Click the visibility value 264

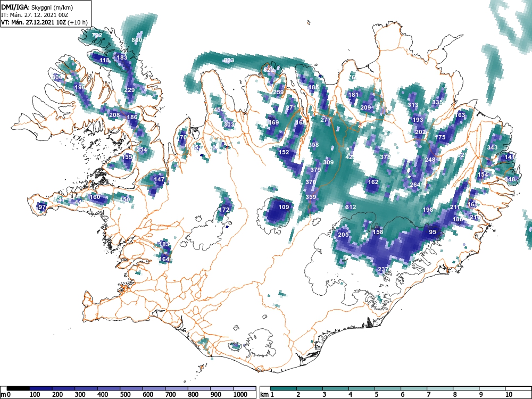(415, 185)
